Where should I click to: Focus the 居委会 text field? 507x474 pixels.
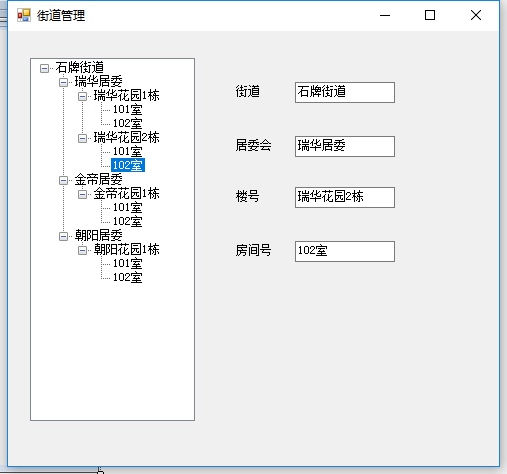pyautogui.click(x=345, y=146)
